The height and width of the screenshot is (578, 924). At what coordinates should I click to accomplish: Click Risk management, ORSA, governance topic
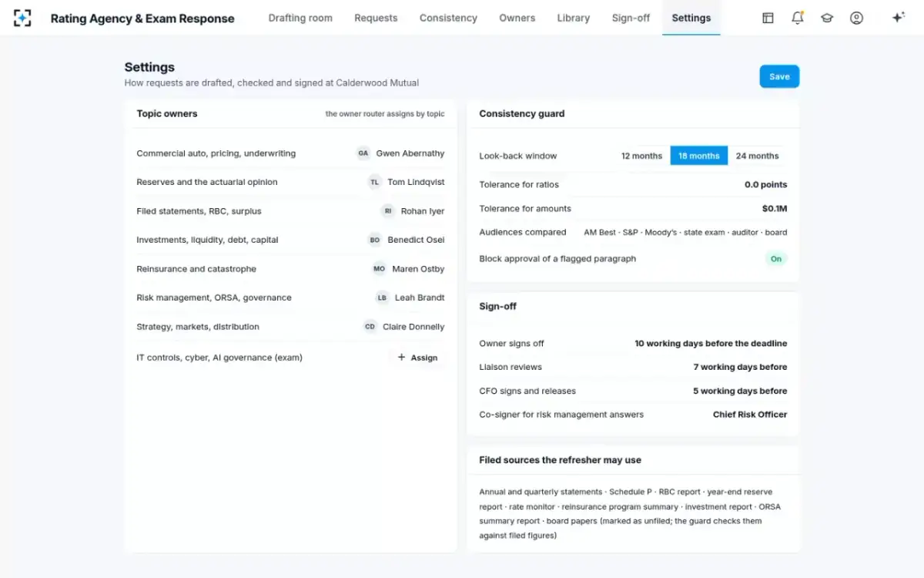(214, 297)
